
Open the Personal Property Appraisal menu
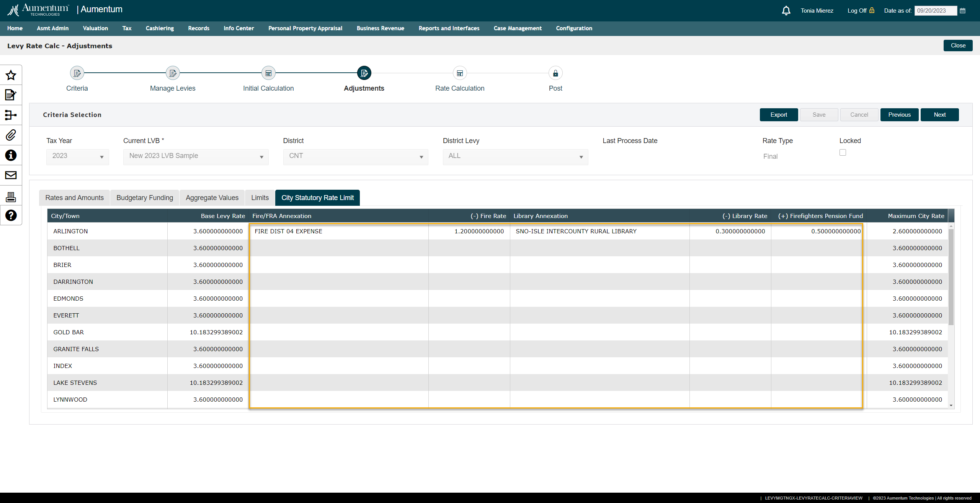pyautogui.click(x=305, y=28)
